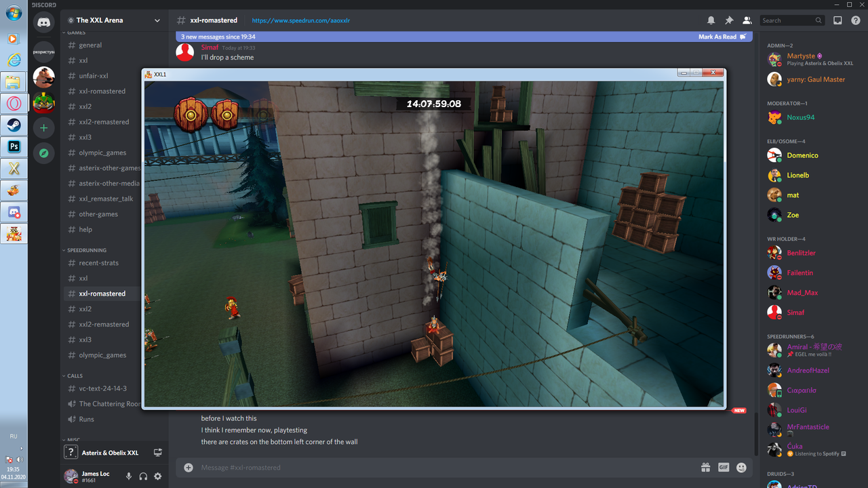Open user settings gear icon

pyautogui.click(x=158, y=476)
